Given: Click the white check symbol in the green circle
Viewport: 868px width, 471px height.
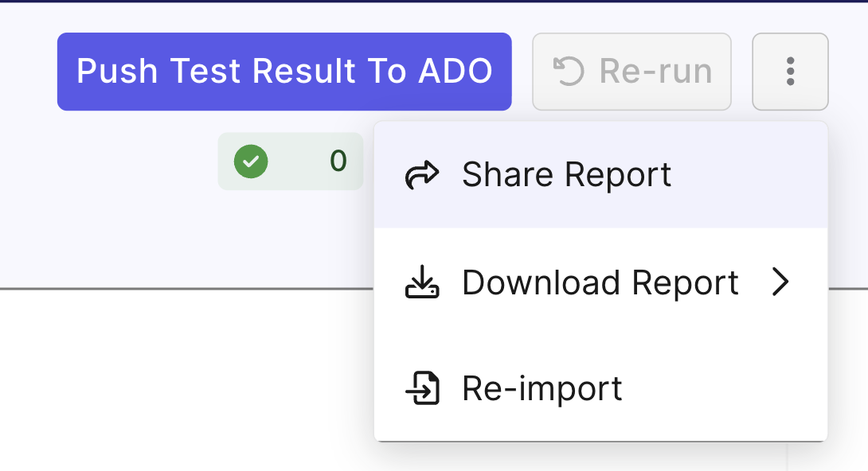Looking at the screenshot, I should [252, 161].
